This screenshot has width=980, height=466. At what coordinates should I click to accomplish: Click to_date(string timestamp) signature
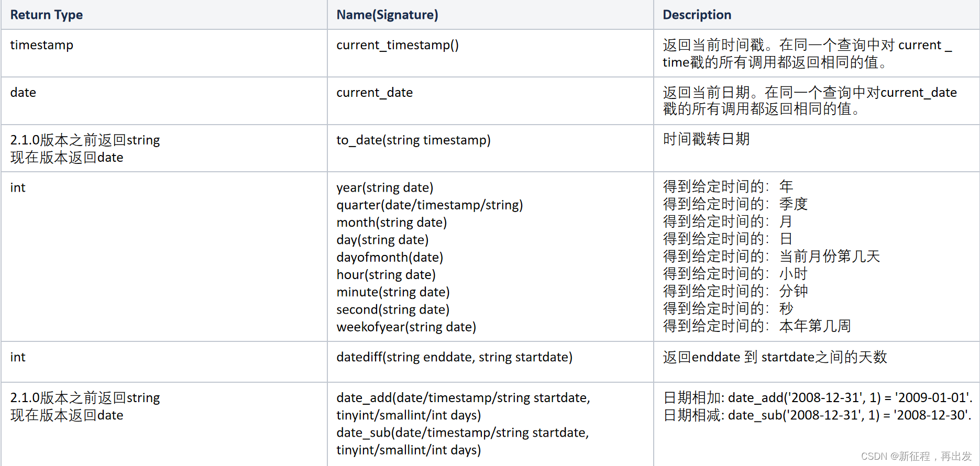click(x=414, y=140)
